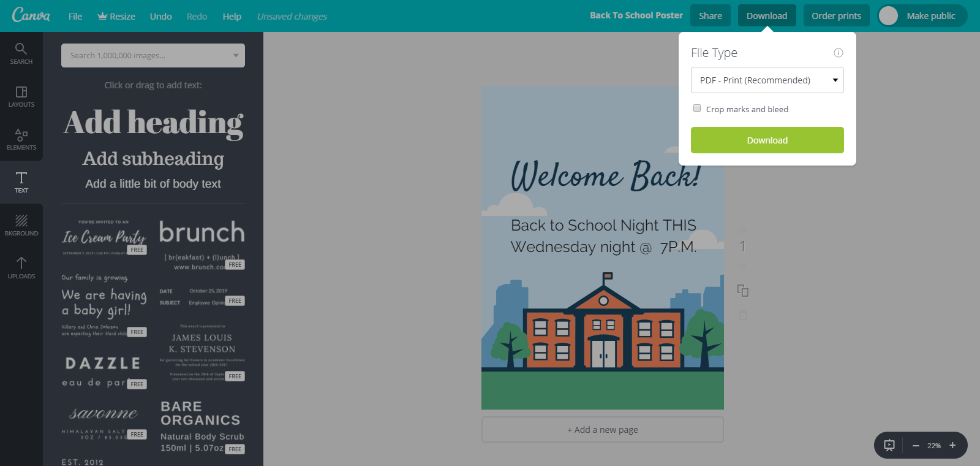Image resolution: width=980 pixels, height=466 pixels.
Task: Copy this page using duplicate icon
Action: pos(743,290)
